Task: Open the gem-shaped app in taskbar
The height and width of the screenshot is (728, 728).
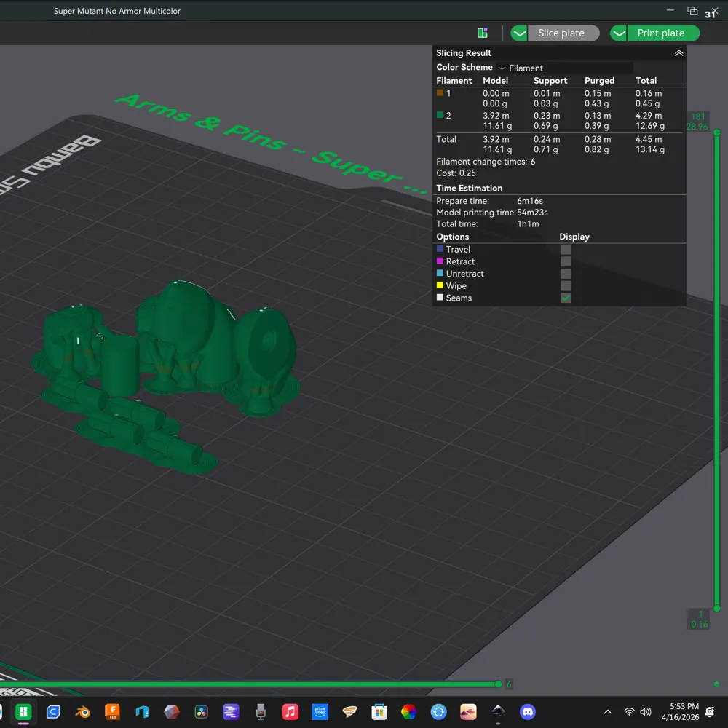Action: click(x=172, y=711)
